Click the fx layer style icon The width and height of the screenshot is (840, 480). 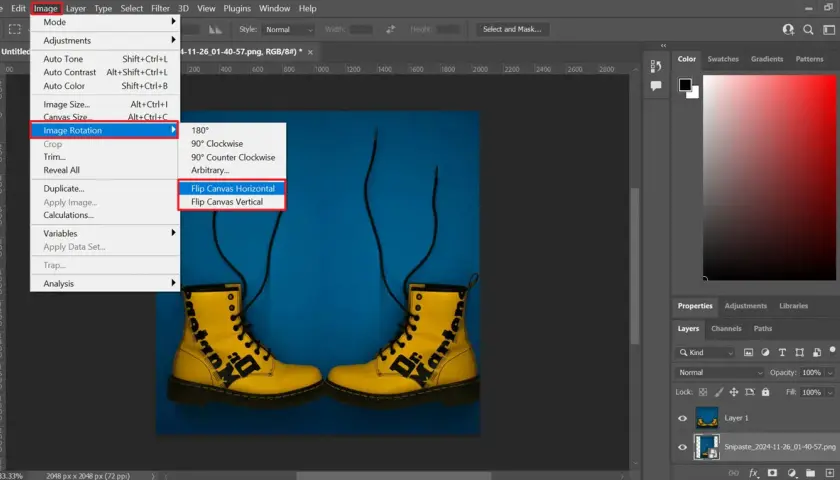point(753,473)
